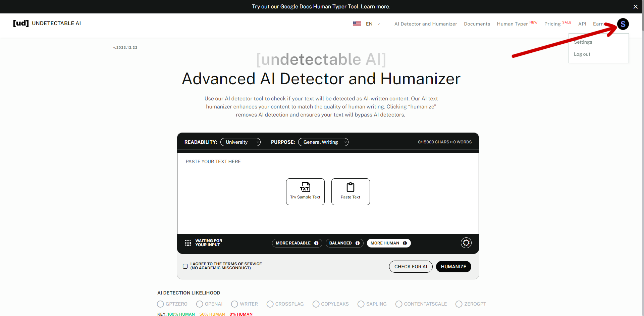
Task: Click the Try Sample Text icon button
Action: 305,192
